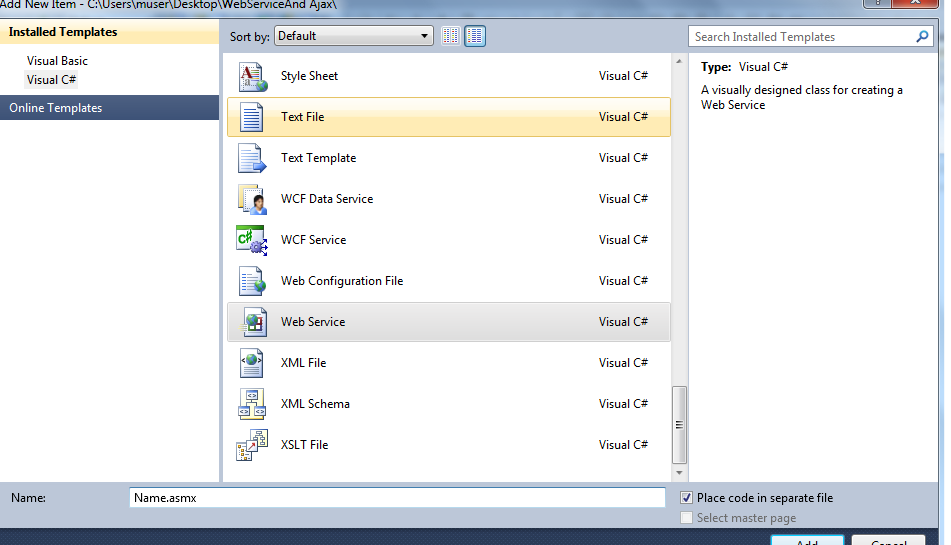Viewport: 951px width, 545px height.
Task: Switch to small icons view
Action: tap(451, 36)
